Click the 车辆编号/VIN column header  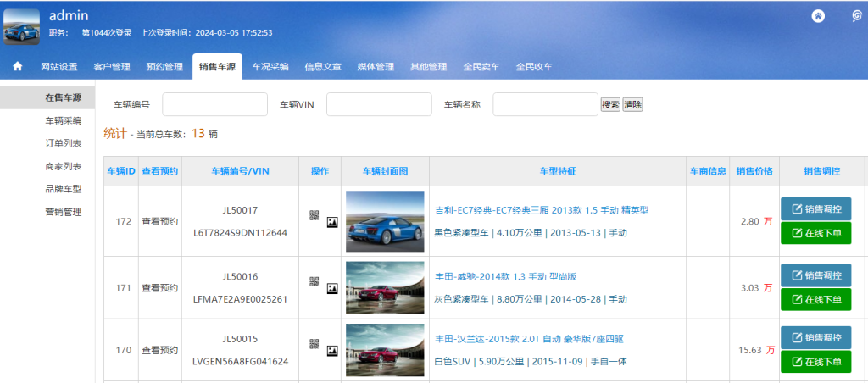coord(240,171)
